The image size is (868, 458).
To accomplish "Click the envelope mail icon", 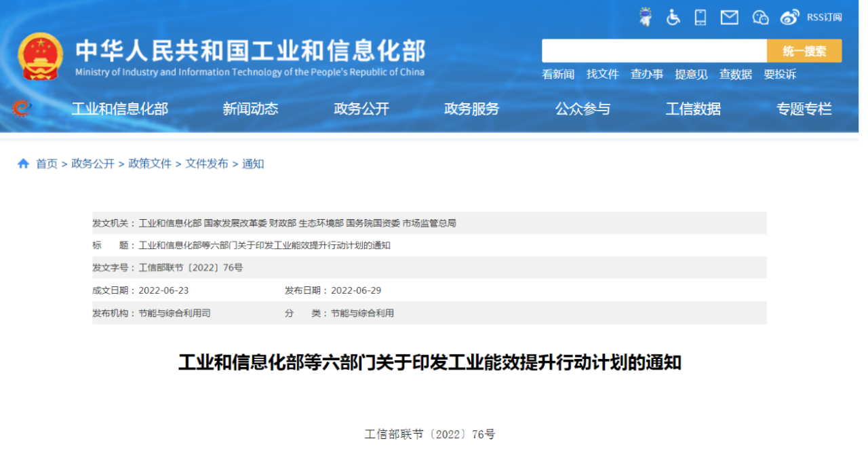I will pyautogui.click(x=729, y=18).
